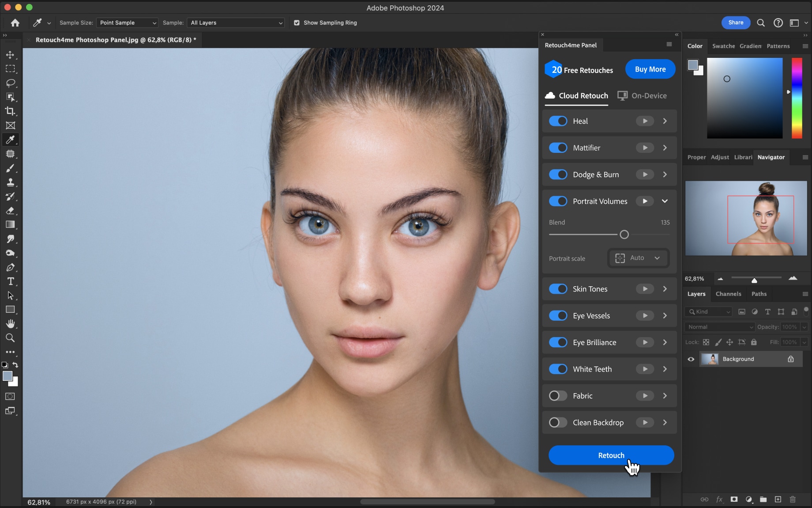Select the Eraser tool

(x=10, y=211)
